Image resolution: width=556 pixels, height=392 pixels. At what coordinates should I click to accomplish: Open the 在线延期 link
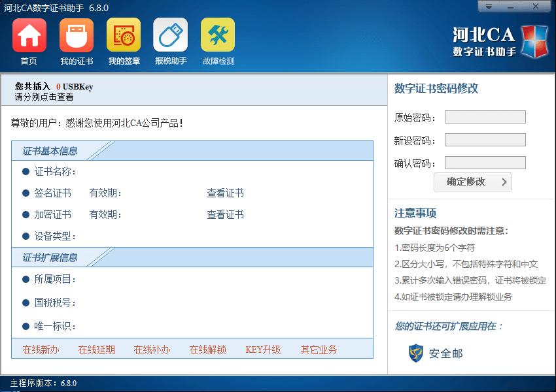(x=96, y=350)
